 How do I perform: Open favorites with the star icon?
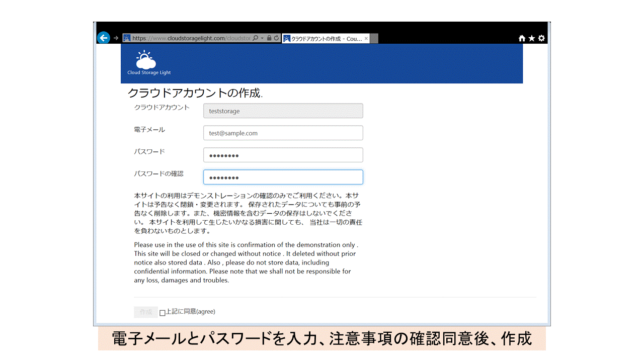coord(531,38)
